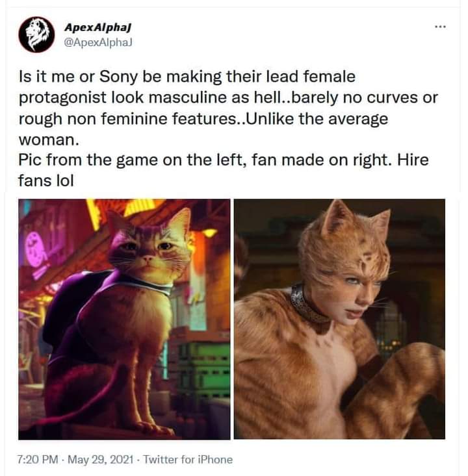The height and width of the screenshot is (476, 468).
Task: Open the Twitter for iPhone source link
Action: click(188, 459)
